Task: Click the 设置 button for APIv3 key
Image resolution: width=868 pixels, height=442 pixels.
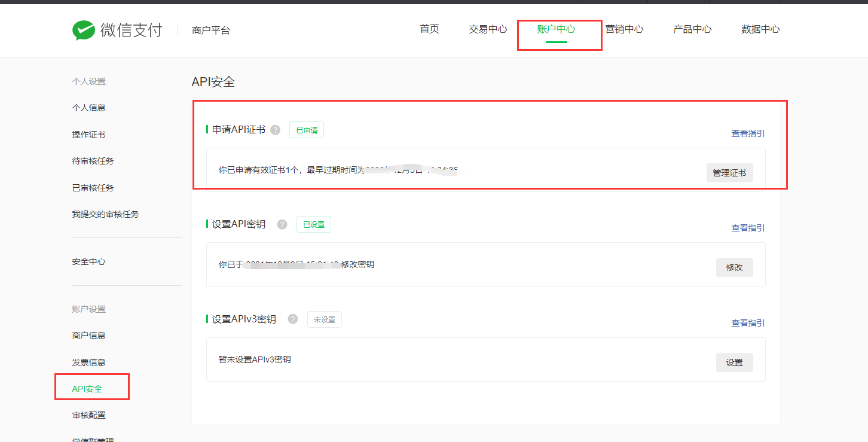Action: (x=734, y=362)
